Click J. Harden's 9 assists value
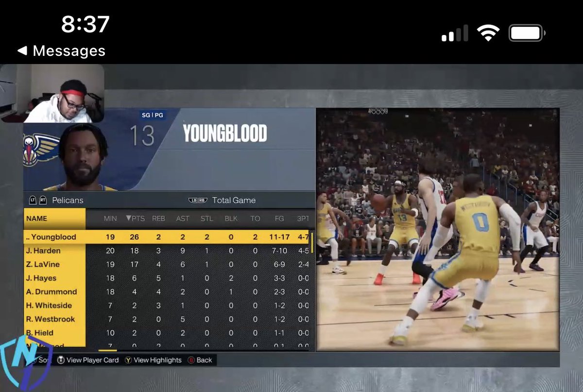This screenshot has height=392, width=583. [x=183, y=251]
